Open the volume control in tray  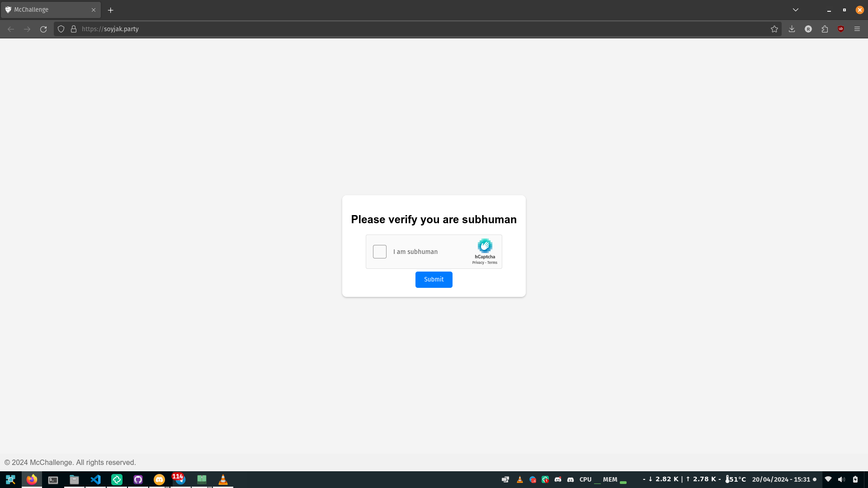pos(841,479)
